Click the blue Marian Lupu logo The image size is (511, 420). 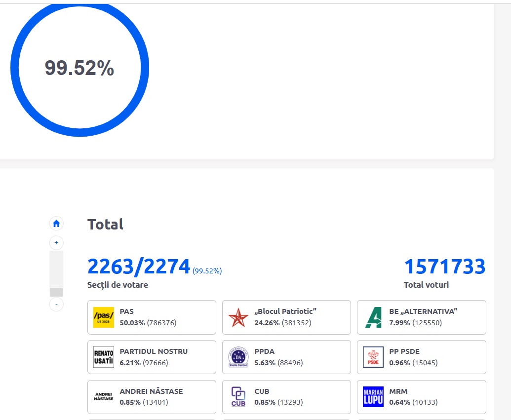click(373, 397)
